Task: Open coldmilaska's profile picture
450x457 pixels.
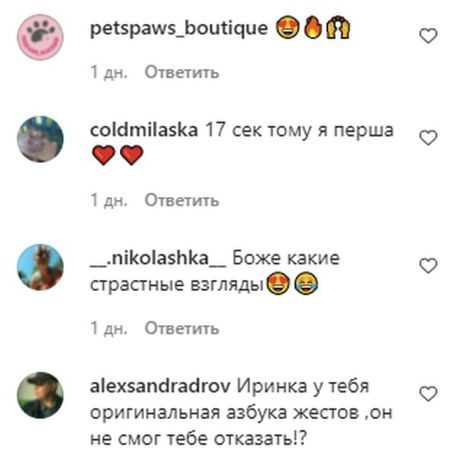Action: point(40,139)
